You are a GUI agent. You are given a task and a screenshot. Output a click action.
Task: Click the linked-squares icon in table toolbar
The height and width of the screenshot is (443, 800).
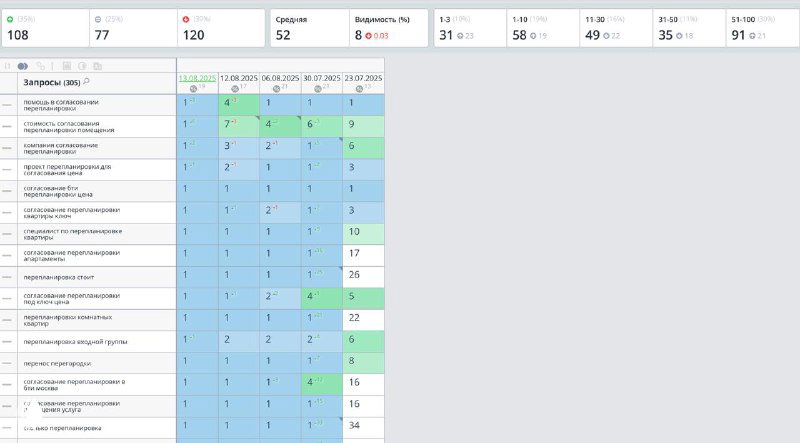(x=40, y=66)
